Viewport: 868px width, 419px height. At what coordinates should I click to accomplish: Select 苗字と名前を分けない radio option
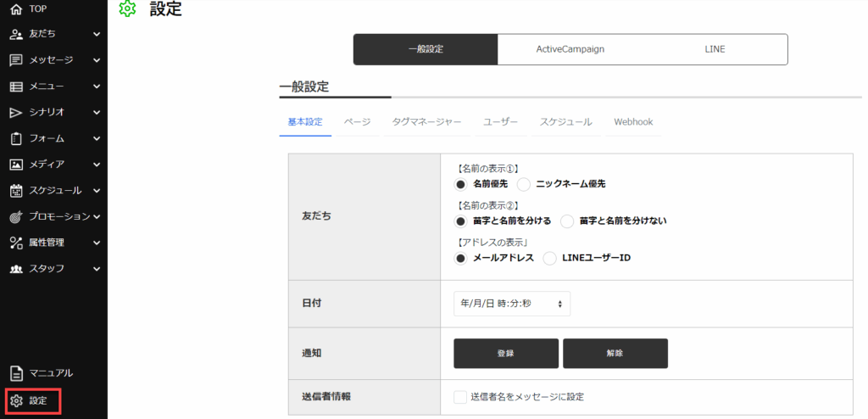coord(567,221)
